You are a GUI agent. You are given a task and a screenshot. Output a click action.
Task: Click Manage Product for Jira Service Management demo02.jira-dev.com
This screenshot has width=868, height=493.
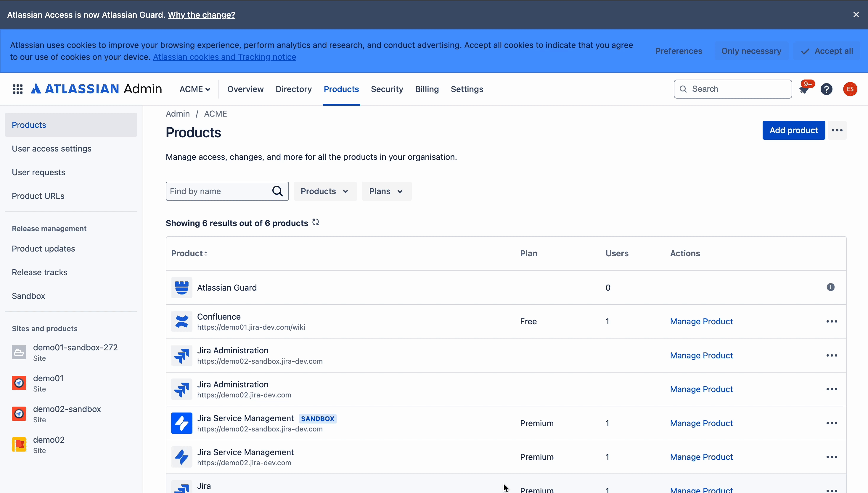click(x=701, y=457)
